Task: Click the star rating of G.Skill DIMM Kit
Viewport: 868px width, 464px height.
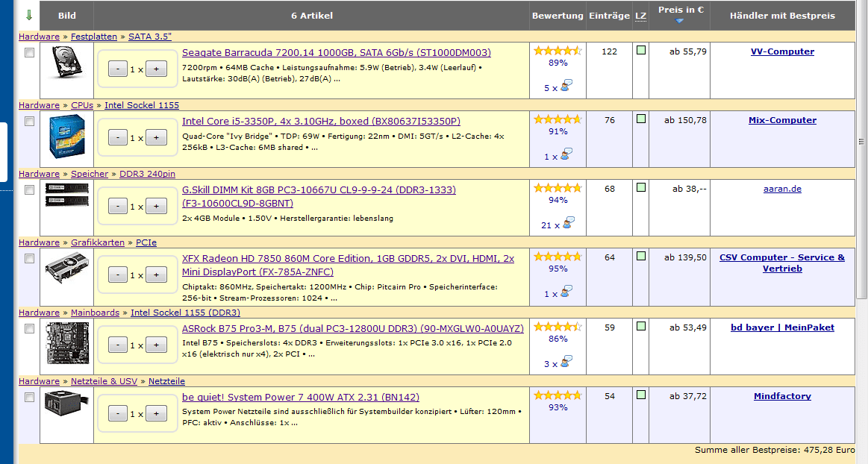Action: (x=558, y=188)
